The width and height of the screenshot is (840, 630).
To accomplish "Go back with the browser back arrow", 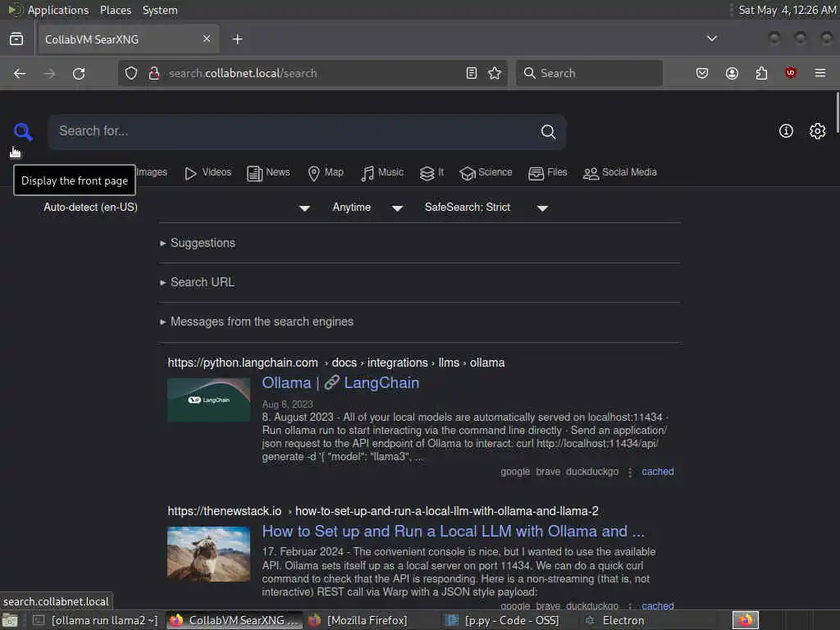I will [20, 73].
